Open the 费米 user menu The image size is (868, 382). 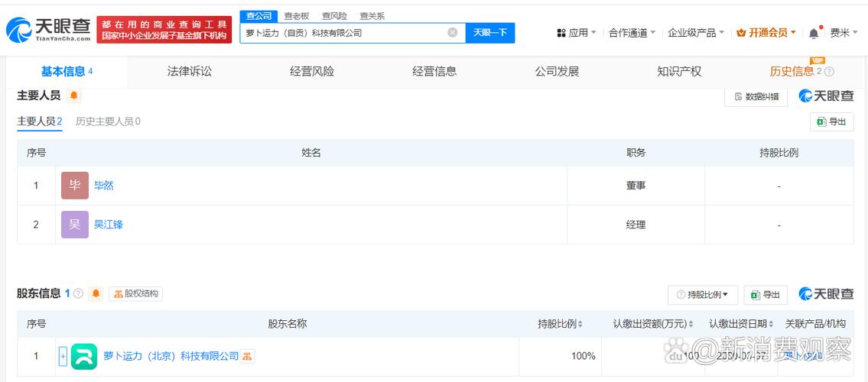(x=843, y=33)
